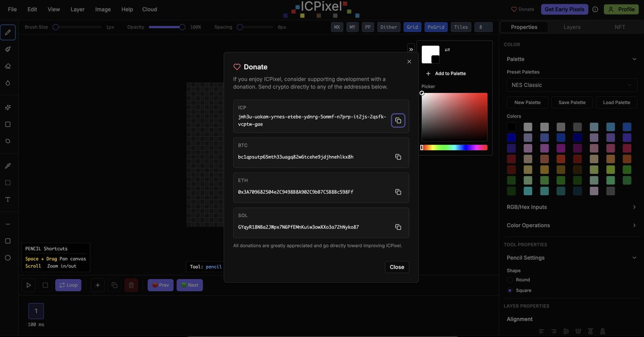Toggle the Grid overlay
This screenshot has width=644, height=337.
412,26
